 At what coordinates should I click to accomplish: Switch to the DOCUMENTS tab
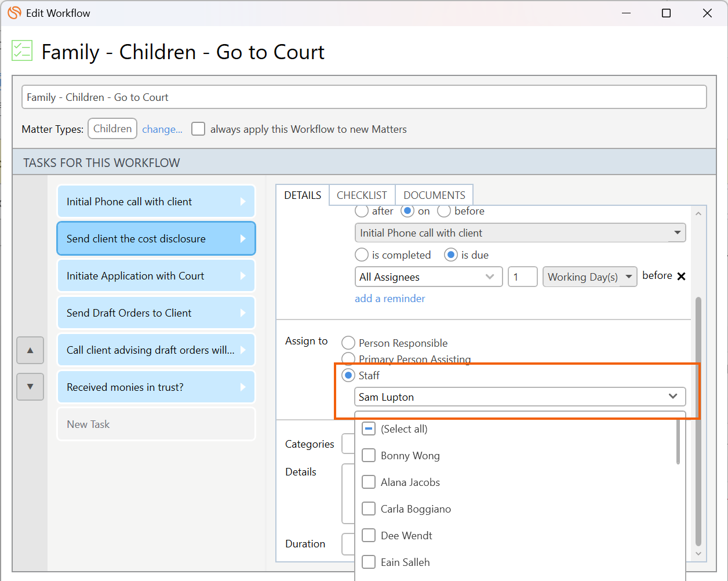pos(434,195)
